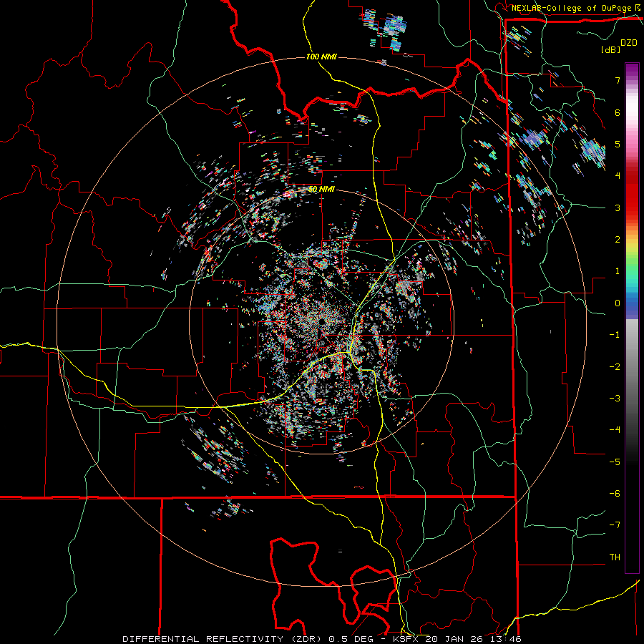Click the "4" value on color scale
Screen dimensions: 644x644
pos(618,176)
